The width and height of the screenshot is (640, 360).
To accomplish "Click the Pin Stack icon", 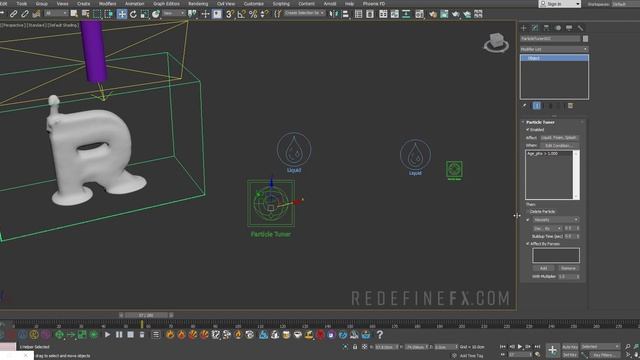I will (x=525, y=106).
